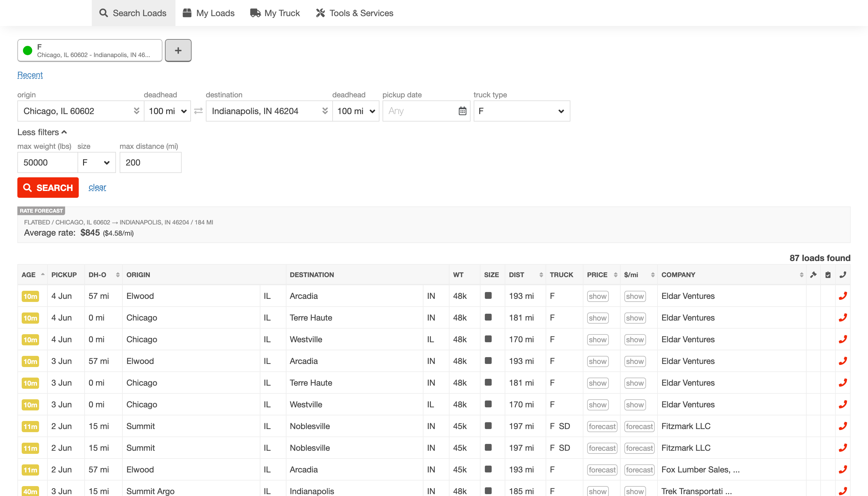This screenshot has height=496, width=868.
Task: Open the My Loads tab
Action: point(209,13)
